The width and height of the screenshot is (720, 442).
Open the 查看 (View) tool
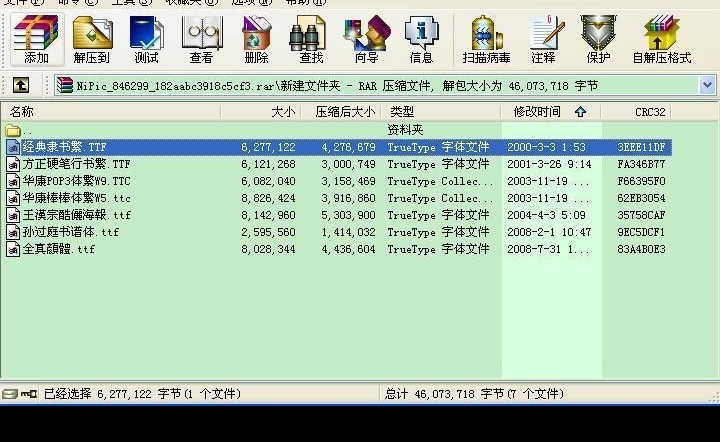click(201, 39)
